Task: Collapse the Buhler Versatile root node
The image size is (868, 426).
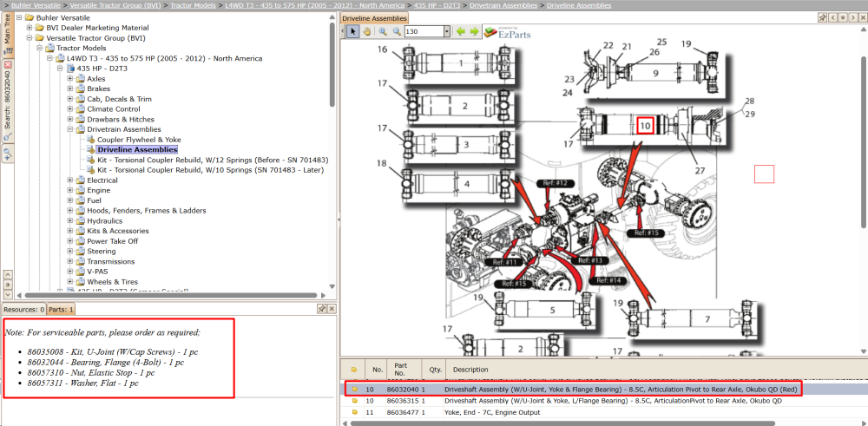Action: [x=19, y=17]
